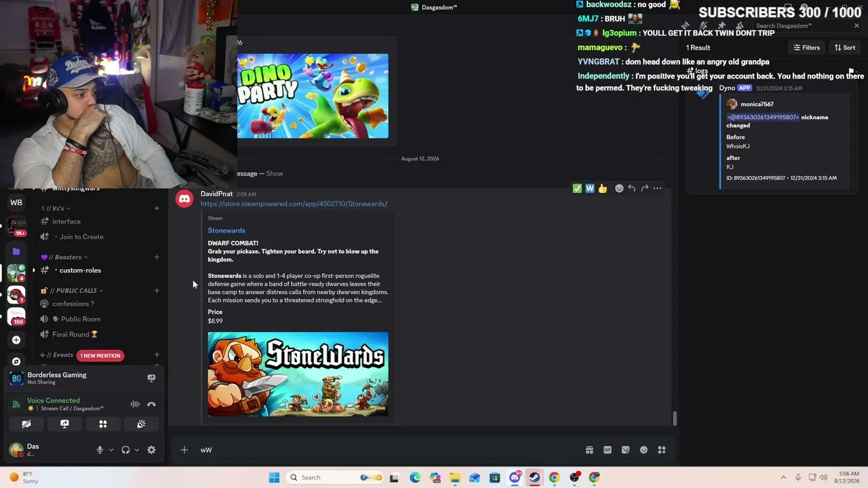This screenshot has height=488, width=868.
Task: Open the Stonewards banner image
Action: 298,374
